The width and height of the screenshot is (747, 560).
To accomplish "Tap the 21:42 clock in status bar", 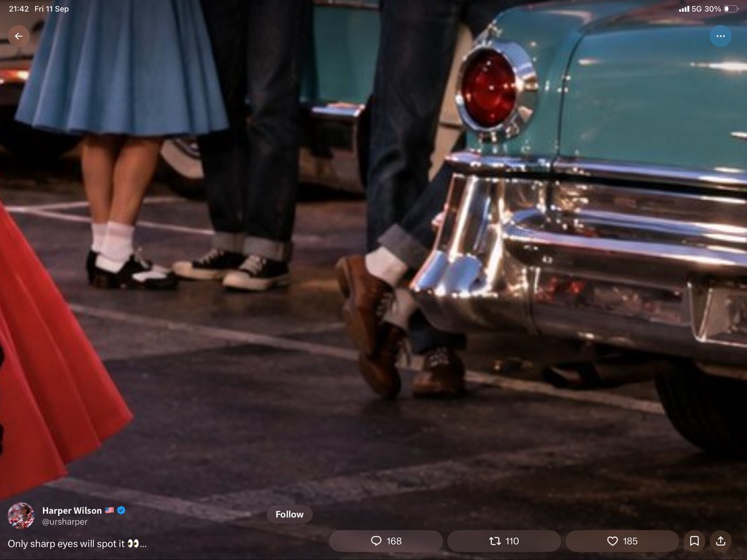I will (x=19, y=9).
